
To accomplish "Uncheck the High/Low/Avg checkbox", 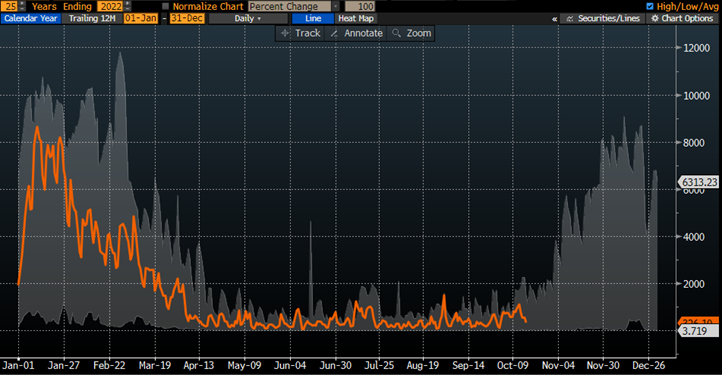I will coord(650,6).
